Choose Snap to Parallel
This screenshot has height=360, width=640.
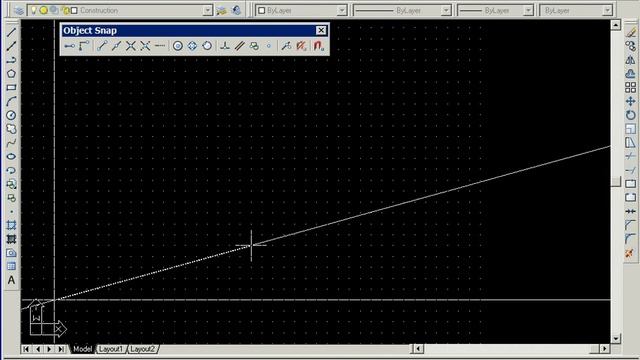pos(239,46)
